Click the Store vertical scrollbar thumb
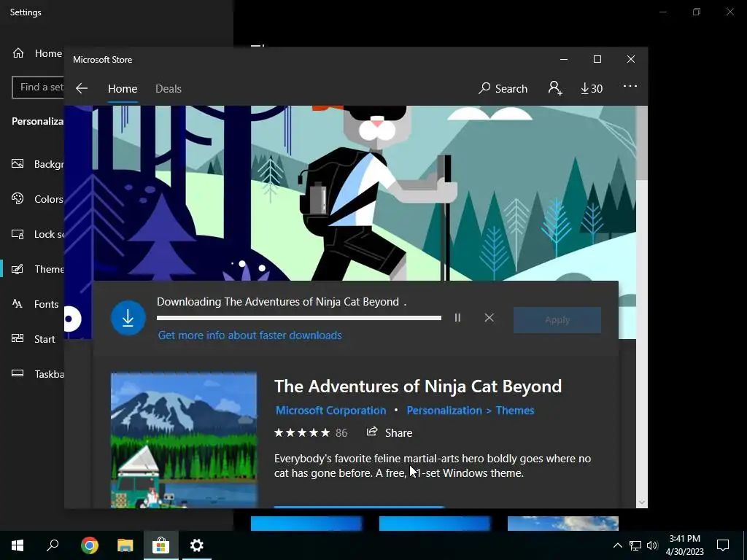Screen dimensions: 747x560 642,143
